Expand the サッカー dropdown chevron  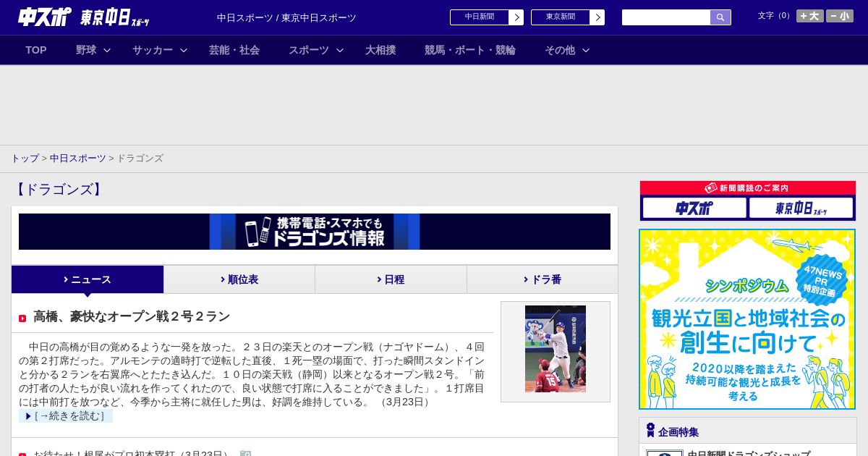[184, 50]
